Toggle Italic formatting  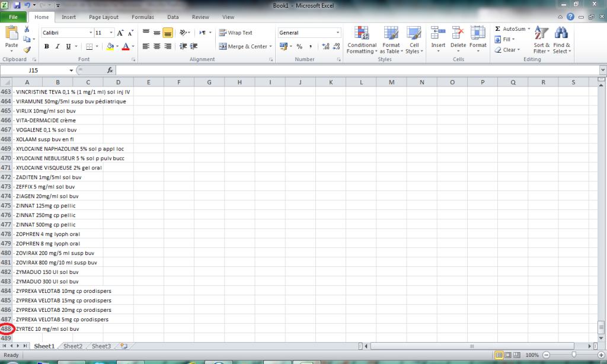coord(57,46)
